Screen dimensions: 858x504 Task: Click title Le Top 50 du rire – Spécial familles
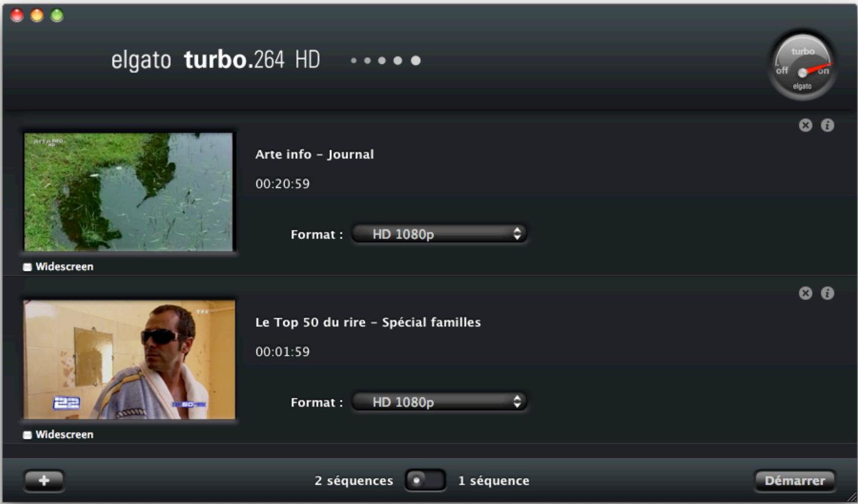(x=368, y=323)
